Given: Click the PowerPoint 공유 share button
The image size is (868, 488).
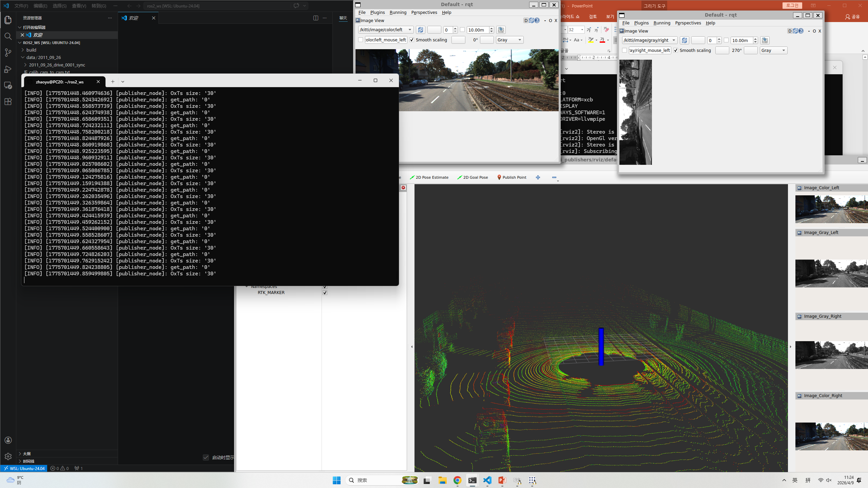Looking at the screenshot, I should point(853,17).
